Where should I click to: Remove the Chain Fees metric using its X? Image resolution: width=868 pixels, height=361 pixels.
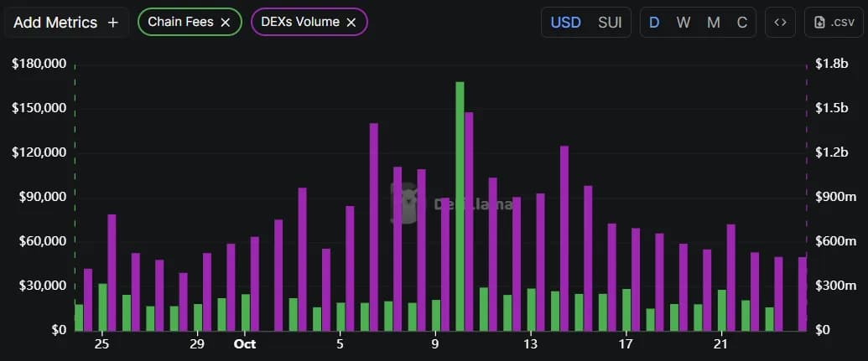[x=225, y=23]
